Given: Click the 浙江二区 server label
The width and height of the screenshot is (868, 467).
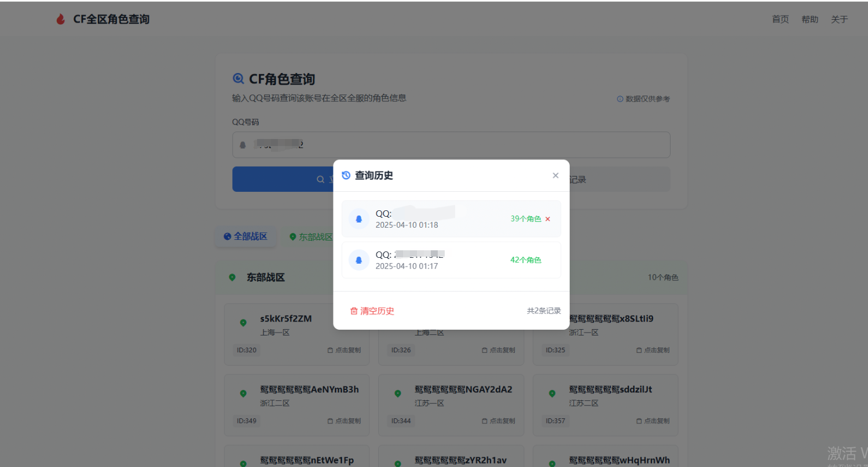Looking at the screenshot, I should pyautogui.click(x=274, y=403).
